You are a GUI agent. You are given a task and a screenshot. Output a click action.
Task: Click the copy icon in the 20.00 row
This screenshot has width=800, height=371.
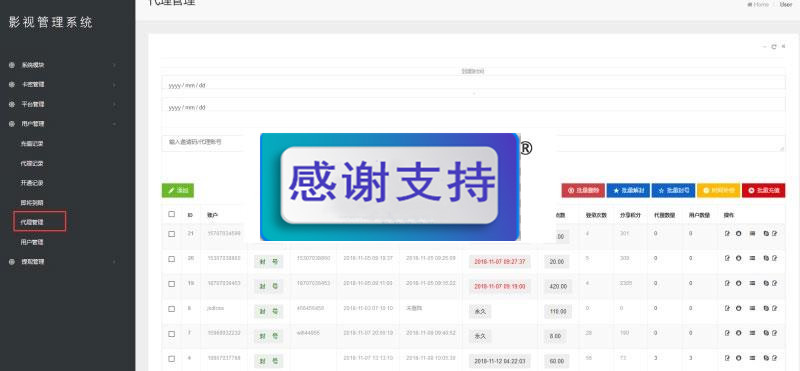pos(766,258)
